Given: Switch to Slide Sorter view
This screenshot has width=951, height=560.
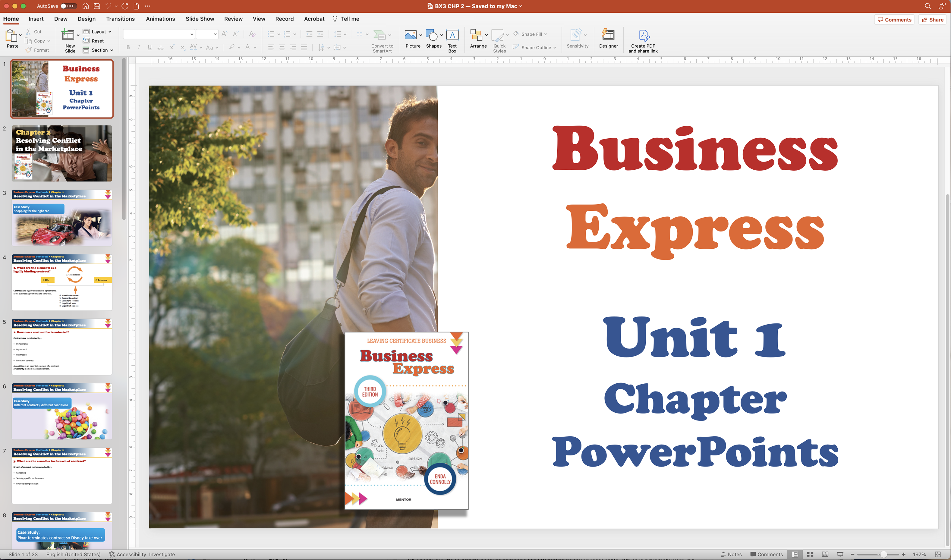Looking at the screenshot, I should [810, 554].
